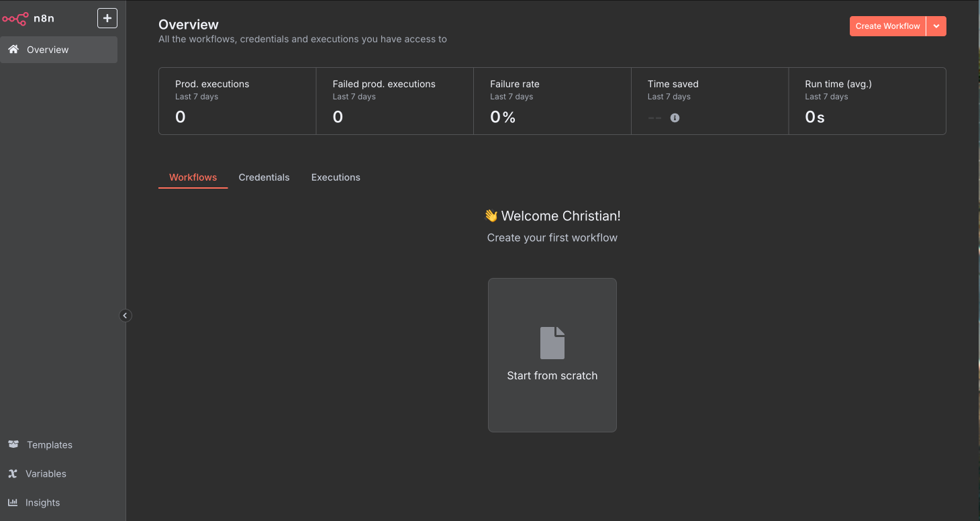980x521 pixels.
Task: Expand the Create Workflow dropdown arrow
Action: coord(936,26)
